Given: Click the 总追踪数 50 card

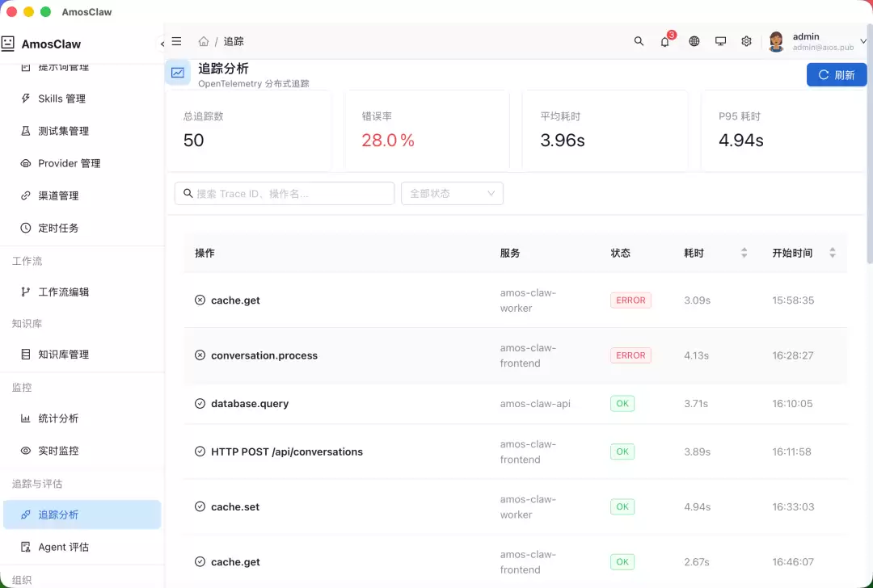Looking at the screenshot, I should [x=248, y=131].
